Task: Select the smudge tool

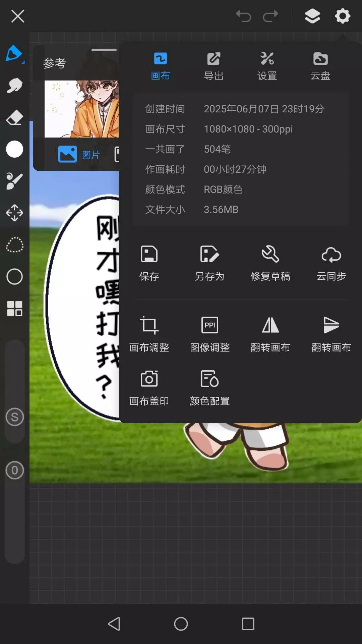Action: pos(14,86)
